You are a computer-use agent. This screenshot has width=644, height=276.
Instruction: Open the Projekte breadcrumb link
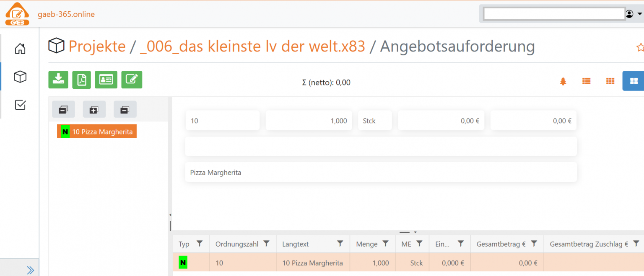point(97,46)
